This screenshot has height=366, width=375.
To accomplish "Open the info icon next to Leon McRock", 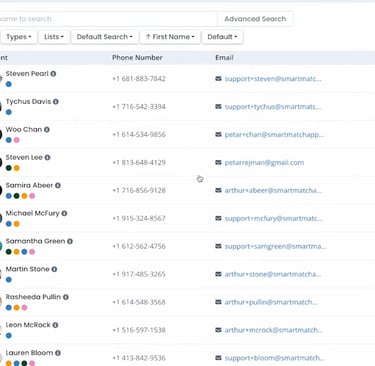I will pos(55,325).
